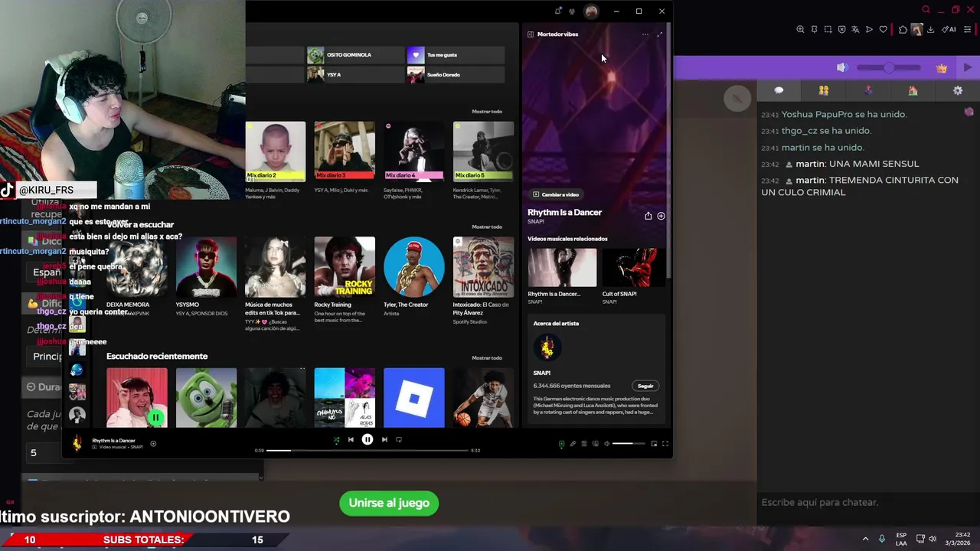Open the green gummy bear cover
This screenshot has width=980, height=551.
[x=206, y=398]
